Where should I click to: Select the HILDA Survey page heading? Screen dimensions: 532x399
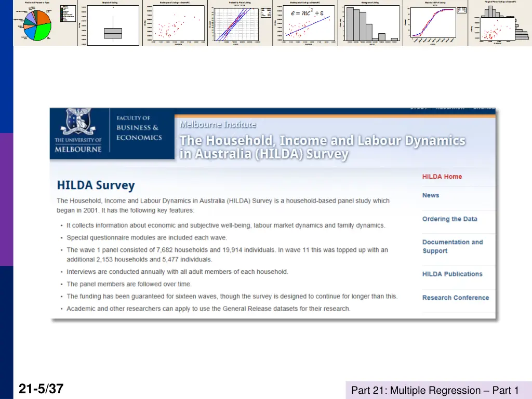pyautogui.click(x=96, y=185)
